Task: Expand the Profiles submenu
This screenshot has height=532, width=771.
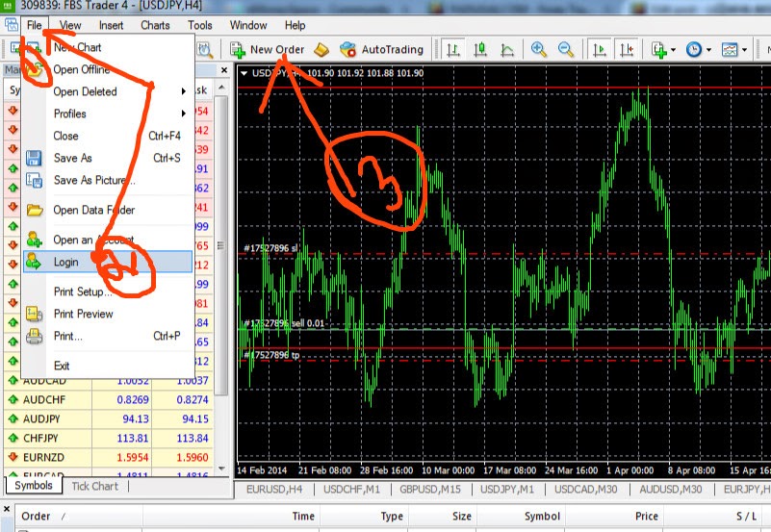Action: pyautogui.click(x=108, y=114)
